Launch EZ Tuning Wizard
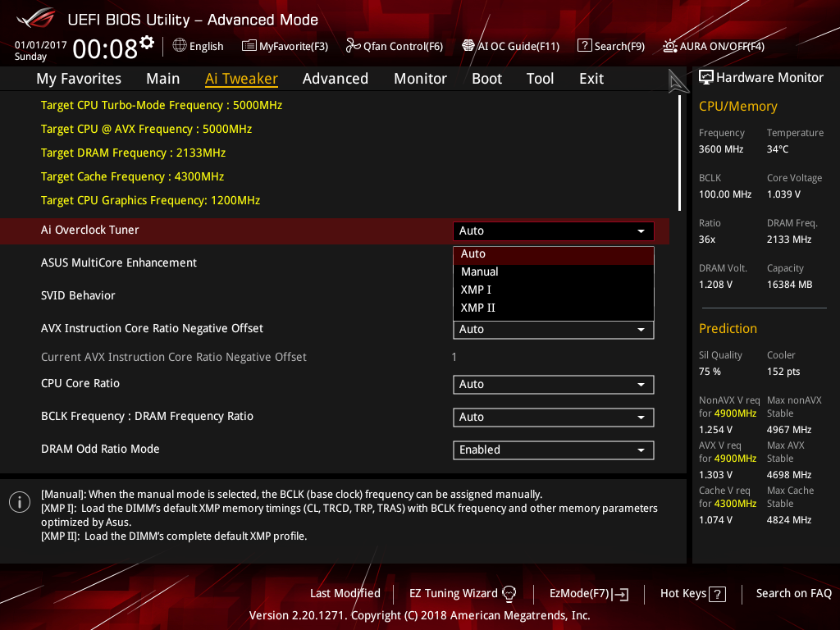The image size is (840, 630). (x=463, y=594)
